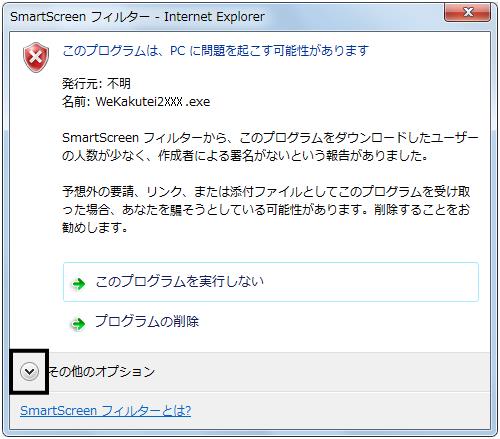Click green arrow beside プログラムの削除
Screen dimensions: 500x439
[x=79, y=324]
